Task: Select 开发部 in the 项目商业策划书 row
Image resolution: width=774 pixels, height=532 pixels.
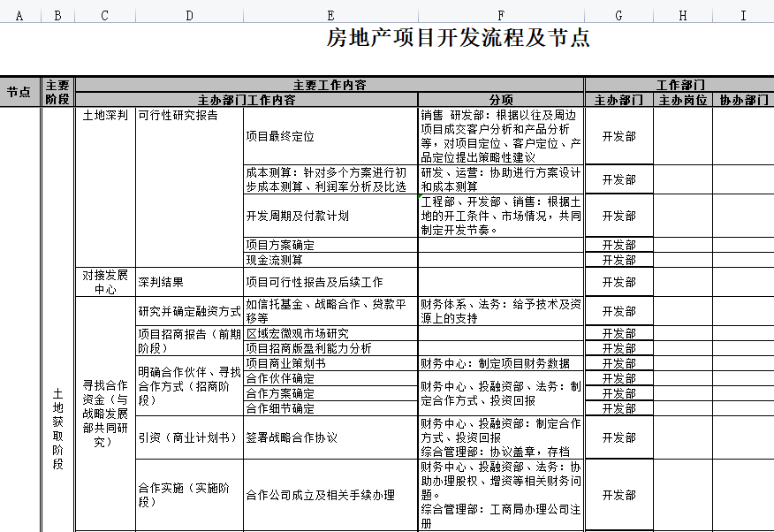Action: [x=619, y=363]
